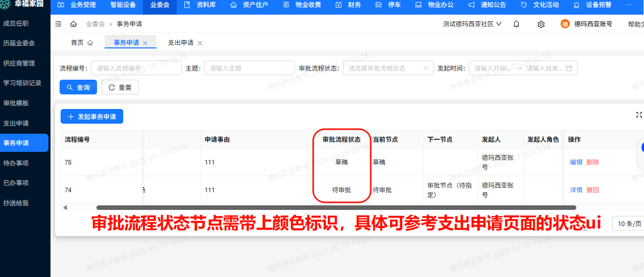Open the 资料库 top menu

point(201,5)
